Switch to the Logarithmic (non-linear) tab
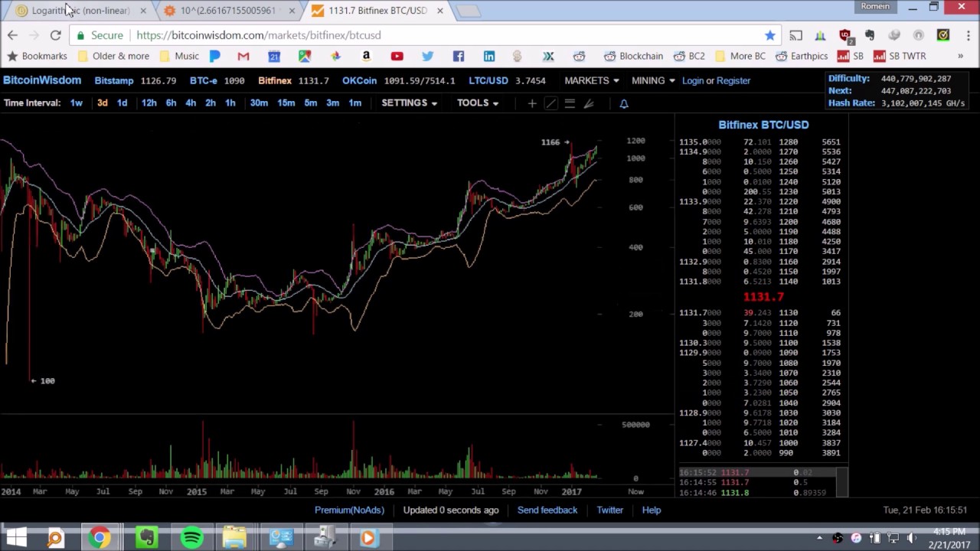Viewport: 980px width, 551px height. click(x=80, y=11)
